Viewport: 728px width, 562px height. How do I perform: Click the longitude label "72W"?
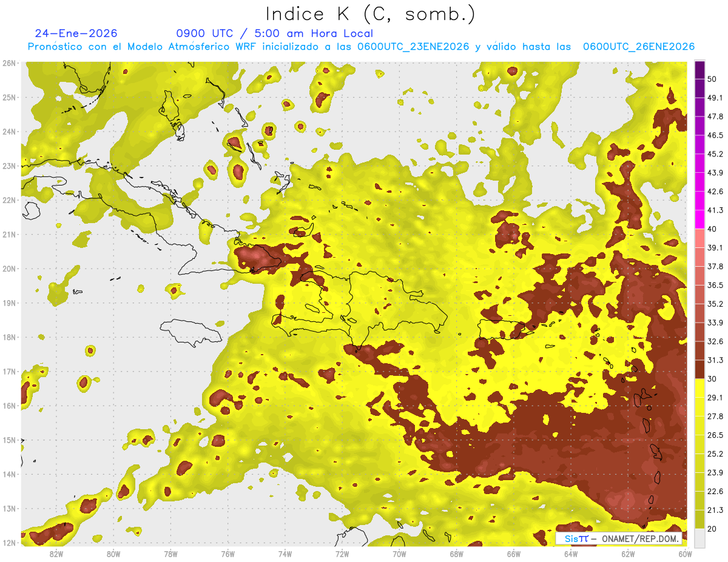tap(342, 554)
